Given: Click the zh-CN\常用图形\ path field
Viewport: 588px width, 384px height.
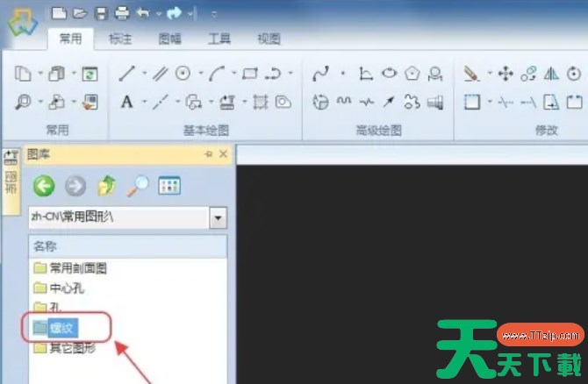Looking at the screenshot, I should coord(118,217).
